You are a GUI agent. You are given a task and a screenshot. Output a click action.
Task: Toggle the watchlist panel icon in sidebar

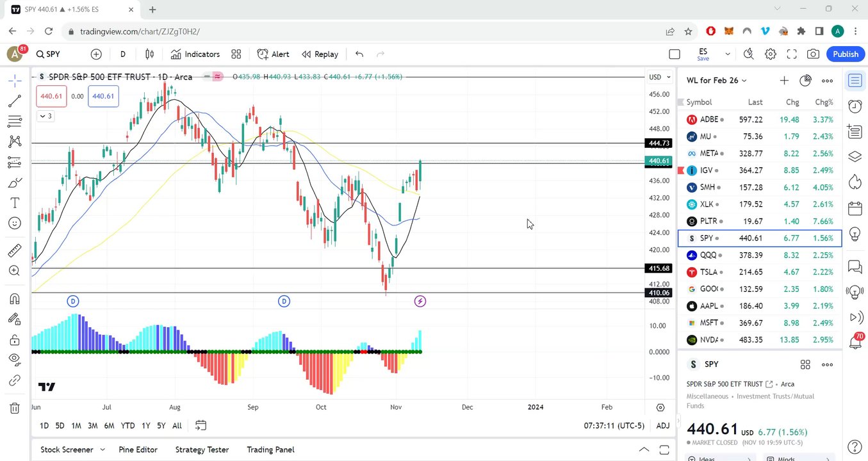[855, 80]
